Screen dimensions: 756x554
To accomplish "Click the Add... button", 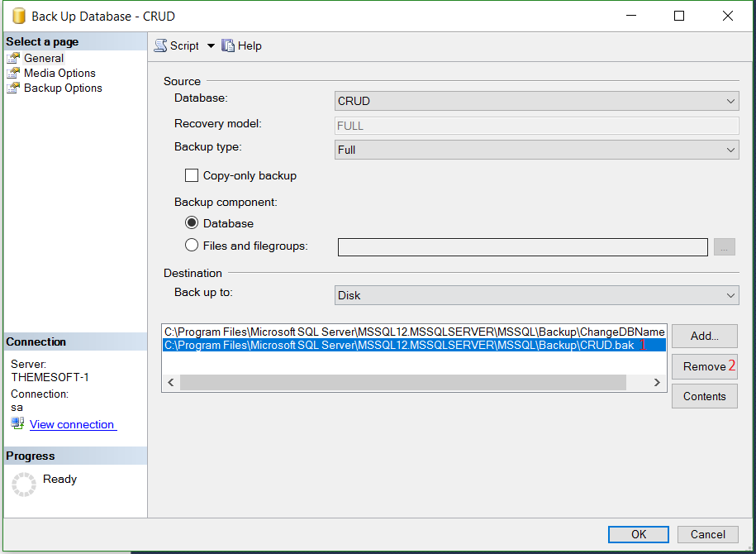I will (705, 336).
